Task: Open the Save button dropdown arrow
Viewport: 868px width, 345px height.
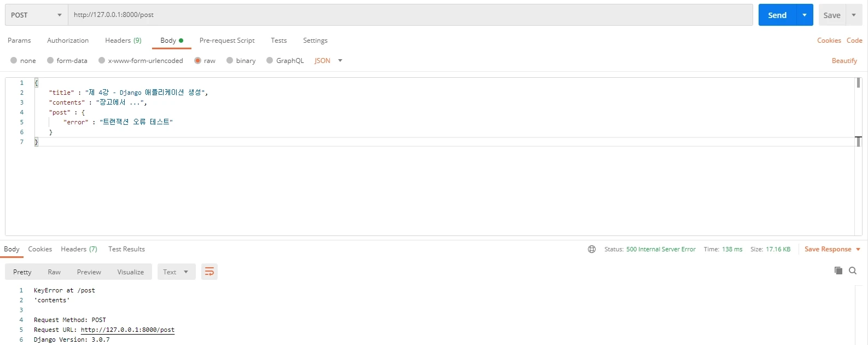Action: coord(854,15)
